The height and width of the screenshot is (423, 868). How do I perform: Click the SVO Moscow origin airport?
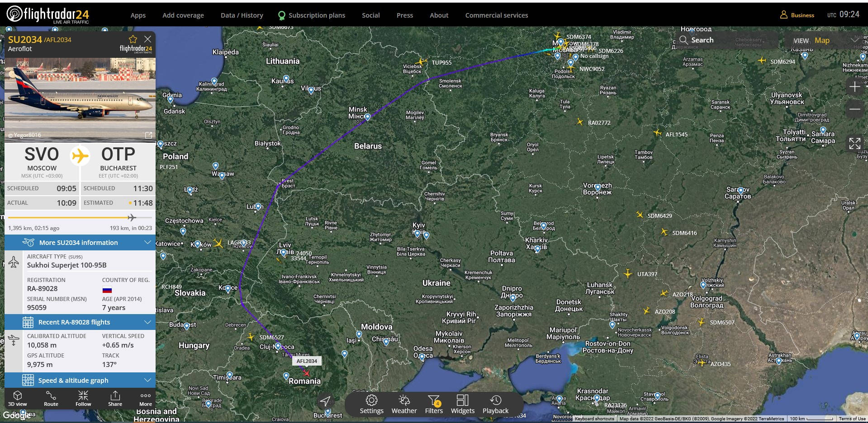(x=42, y=161)
